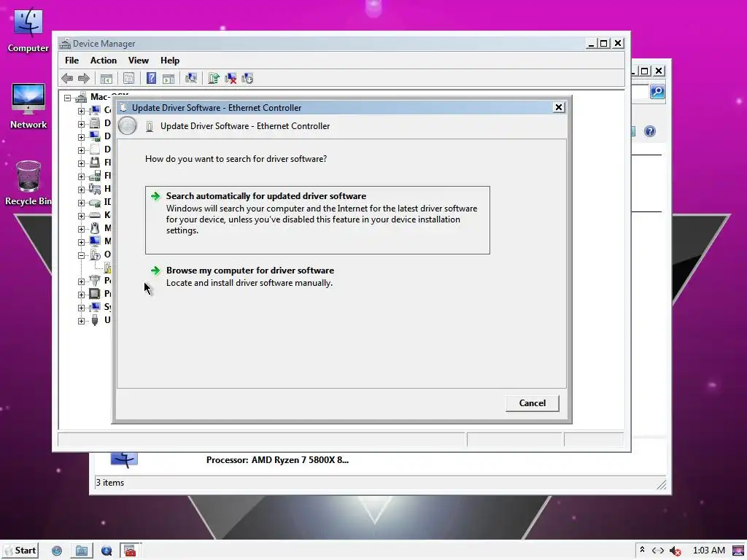Screen dimensions: 747x560
Task: Select the floppy disk drive icon in tree
Action: (x=95, y=163)
